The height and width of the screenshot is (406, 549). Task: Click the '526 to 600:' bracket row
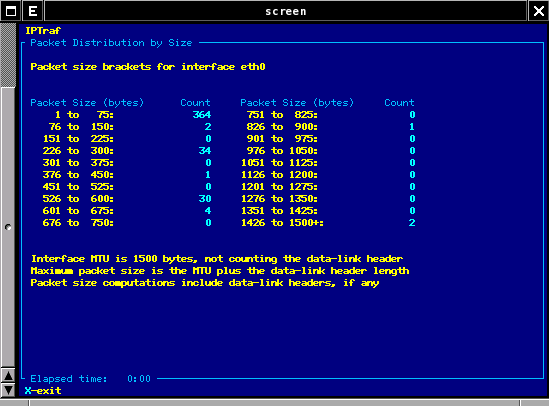[78, 198]
